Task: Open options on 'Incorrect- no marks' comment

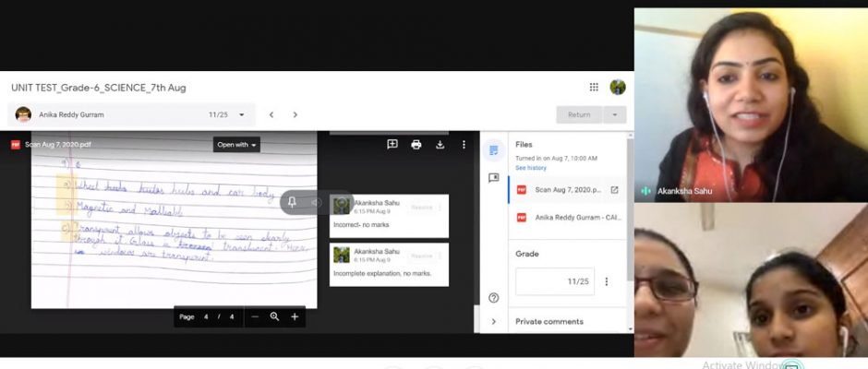Action: pyautogui.click(x=440, y=208)
